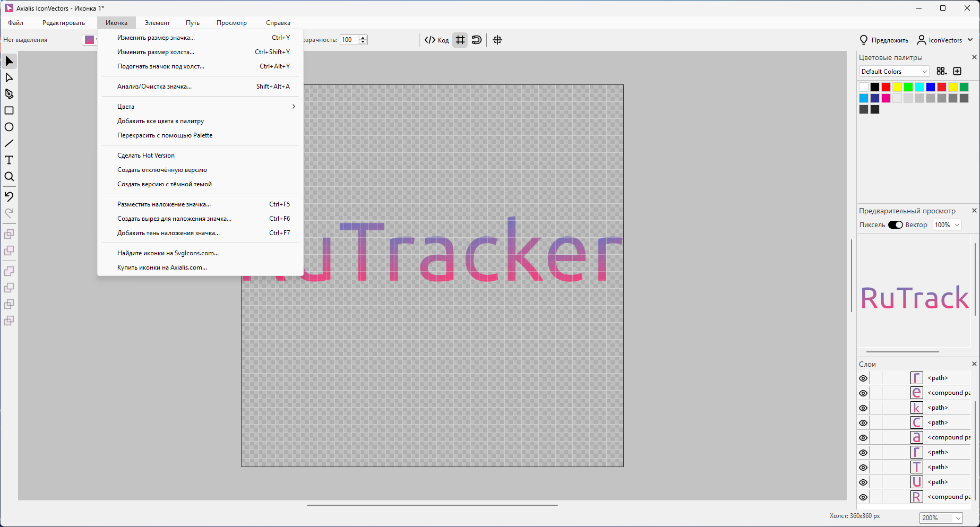This screenshot has height=527, width=980.
Task: Toggle the grid display button
Action: tap(460, 40)
